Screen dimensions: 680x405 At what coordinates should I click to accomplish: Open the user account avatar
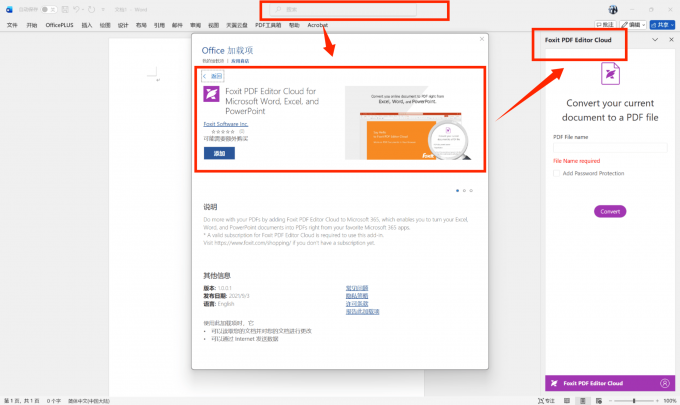[x=613, y=9]
